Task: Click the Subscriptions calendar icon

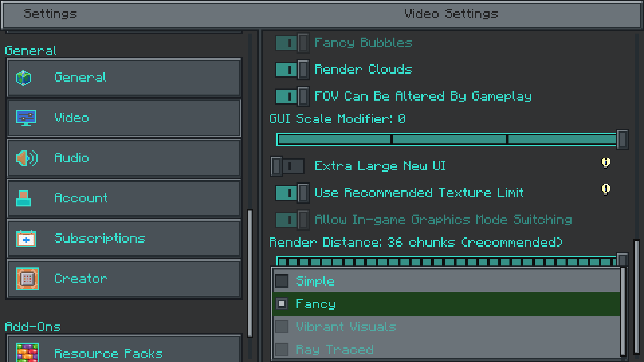Action: coord(26,239)
